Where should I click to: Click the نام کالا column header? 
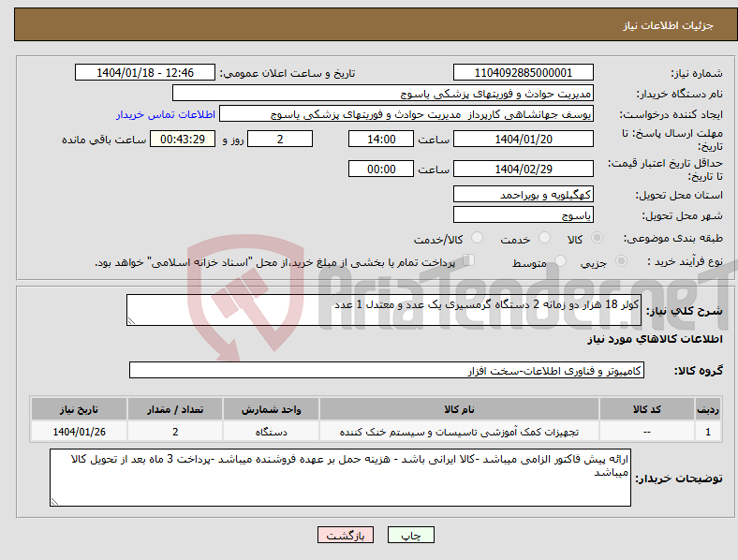pyautogui.click(x=459, y=409)
